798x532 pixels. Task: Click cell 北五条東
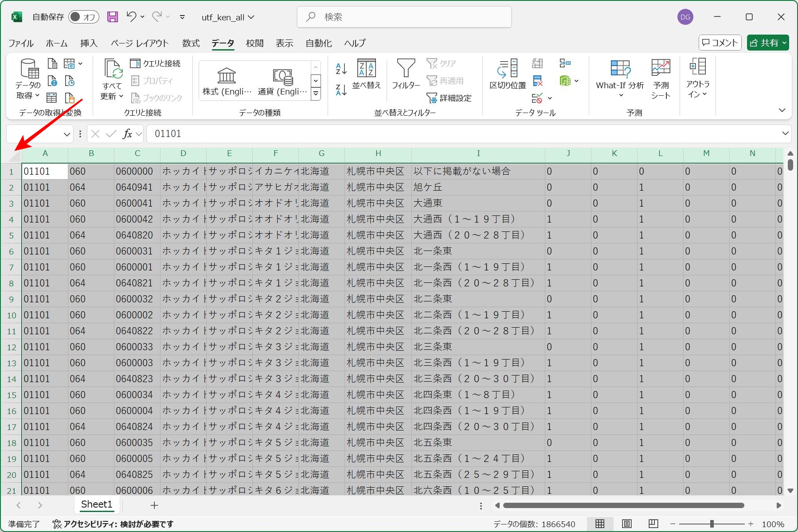[x=478, y=442]
